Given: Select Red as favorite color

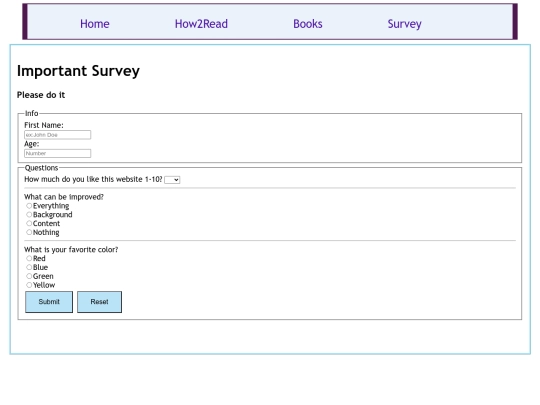Looking at the screenshot, I should pyautogui.click(x=29, y=258).
